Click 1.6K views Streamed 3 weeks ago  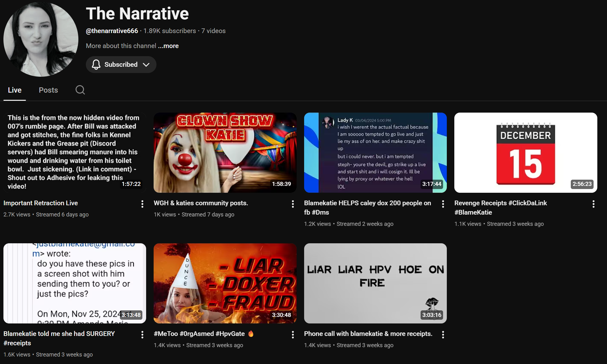click(x=48, y=355)
